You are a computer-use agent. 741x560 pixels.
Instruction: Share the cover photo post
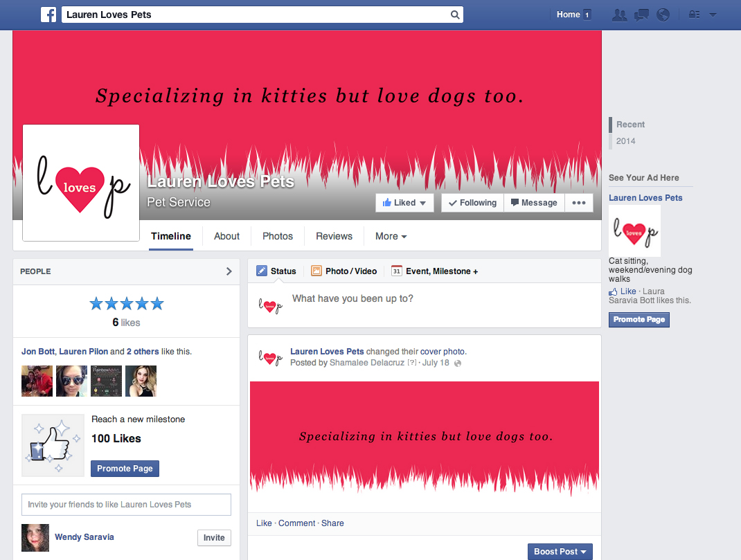[x=332, y=523]
